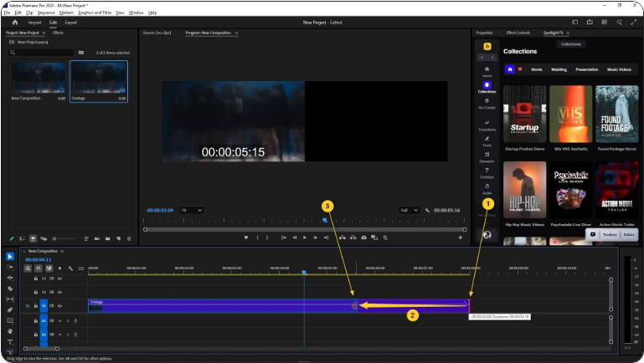
Task: Select the Pen tool
Action: tap(10, 309)
